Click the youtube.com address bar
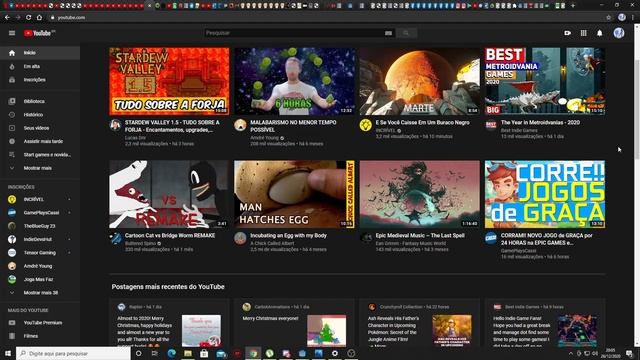 point(327,18)
